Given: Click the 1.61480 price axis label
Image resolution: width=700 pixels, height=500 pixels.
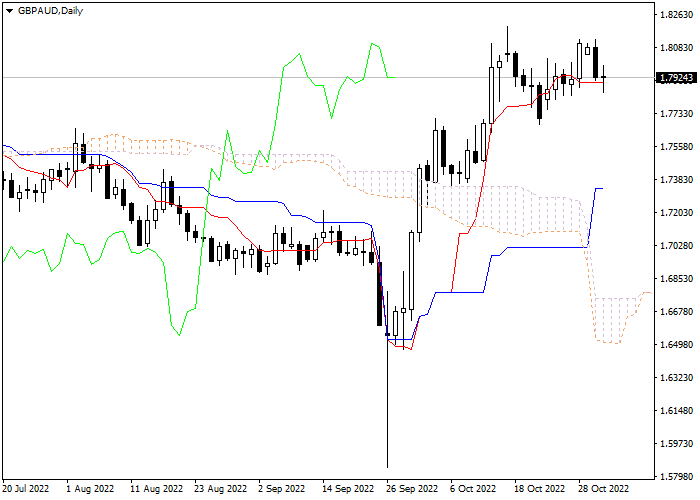Looking at the screenshot, I should tap(676, 411).
